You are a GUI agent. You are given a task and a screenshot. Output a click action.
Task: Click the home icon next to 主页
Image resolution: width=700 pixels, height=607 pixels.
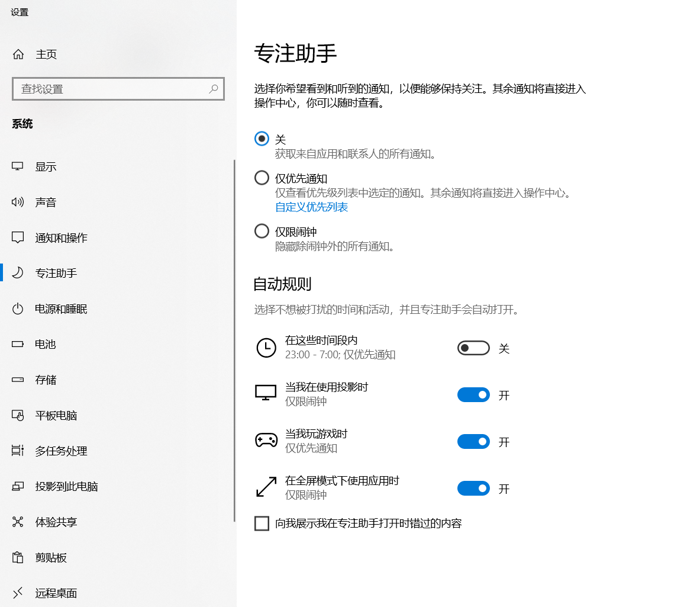[18, 54]
